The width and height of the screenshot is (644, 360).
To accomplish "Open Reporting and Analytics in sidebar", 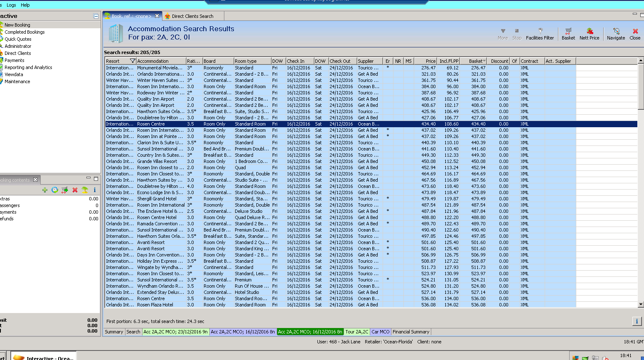I will pos(28,67).
